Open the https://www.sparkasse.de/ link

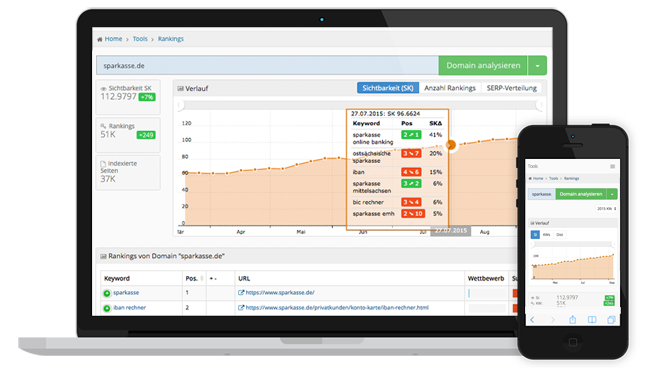tap(280, 293)
